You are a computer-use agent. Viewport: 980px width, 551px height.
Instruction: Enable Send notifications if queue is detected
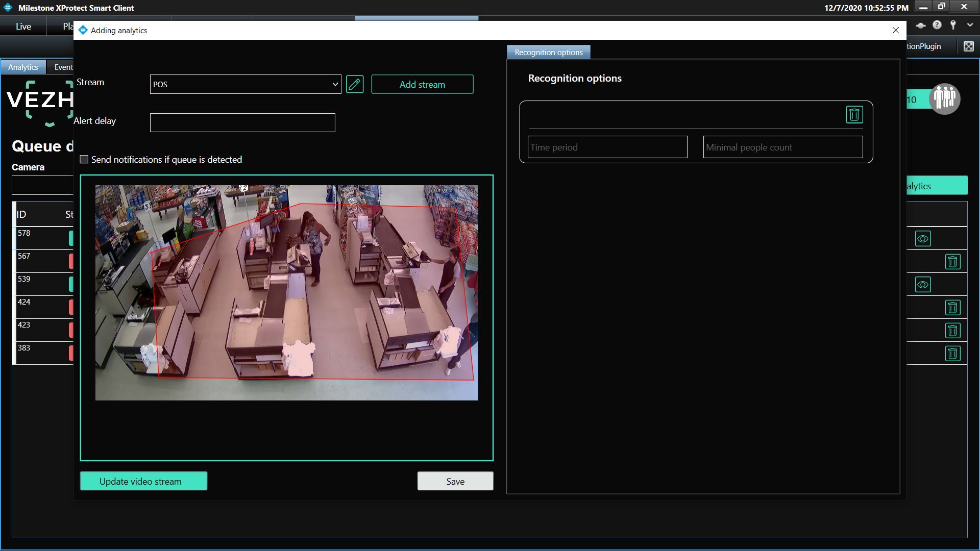[x=84, y=160]
